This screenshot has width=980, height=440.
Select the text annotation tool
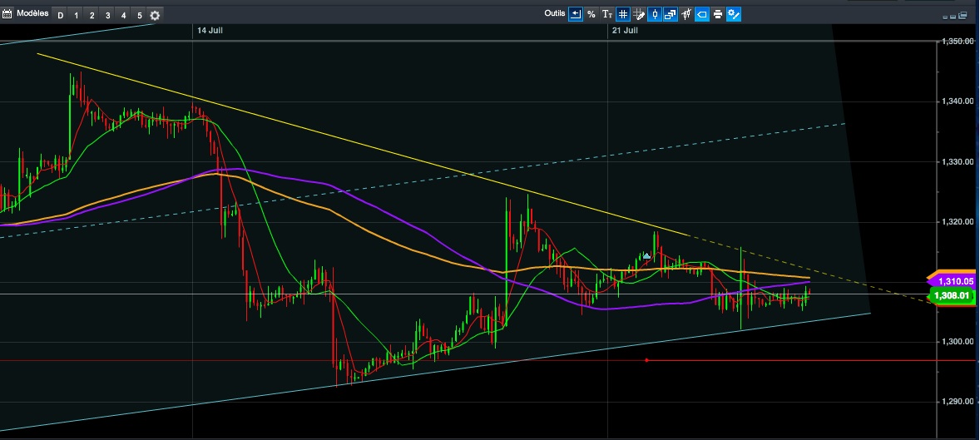[x=607, y=14]
